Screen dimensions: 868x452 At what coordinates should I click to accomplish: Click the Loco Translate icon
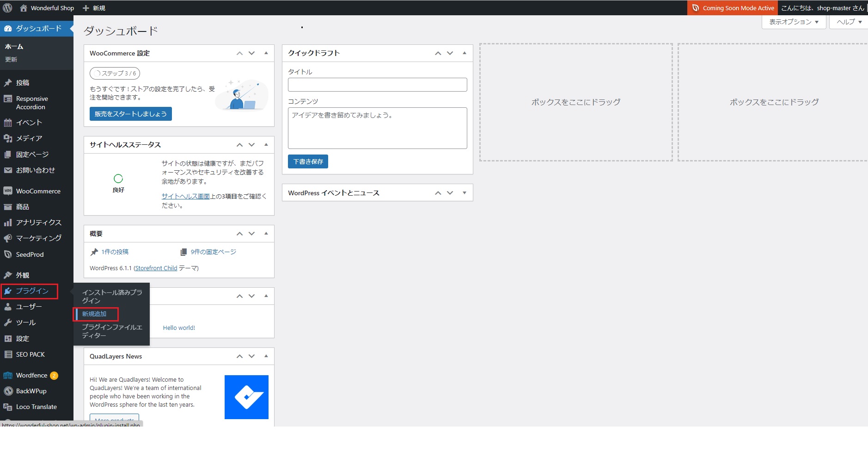click(x=8, y=407)
